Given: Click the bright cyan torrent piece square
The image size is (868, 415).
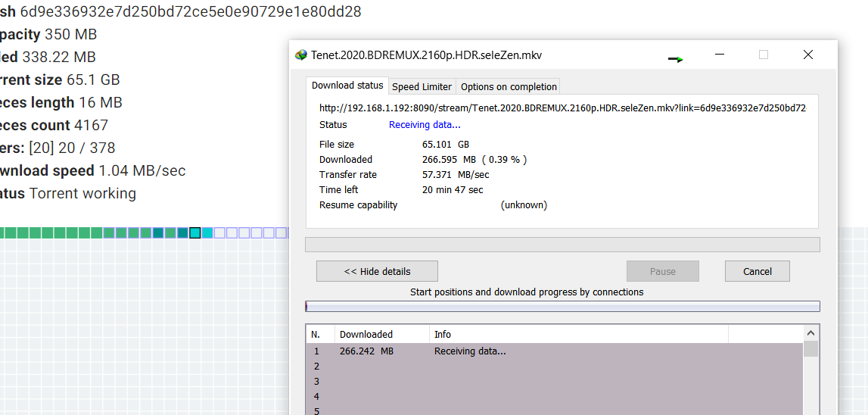Looking at the screenshot, I should pos(207,232).
